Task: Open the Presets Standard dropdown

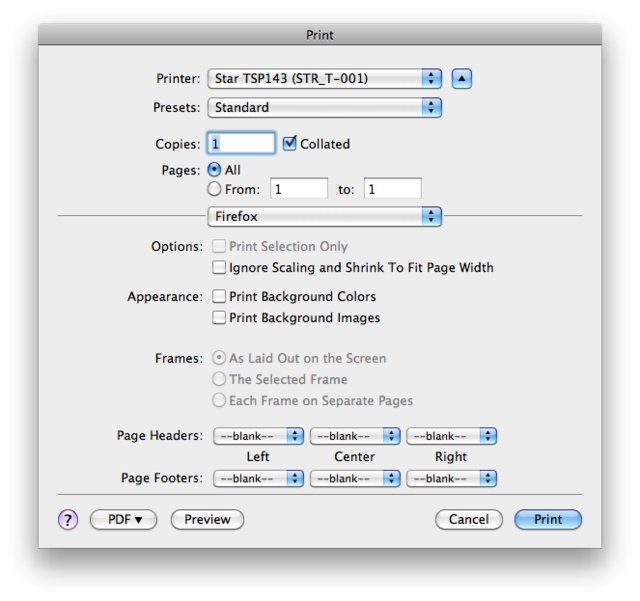Action: (324, 107)
